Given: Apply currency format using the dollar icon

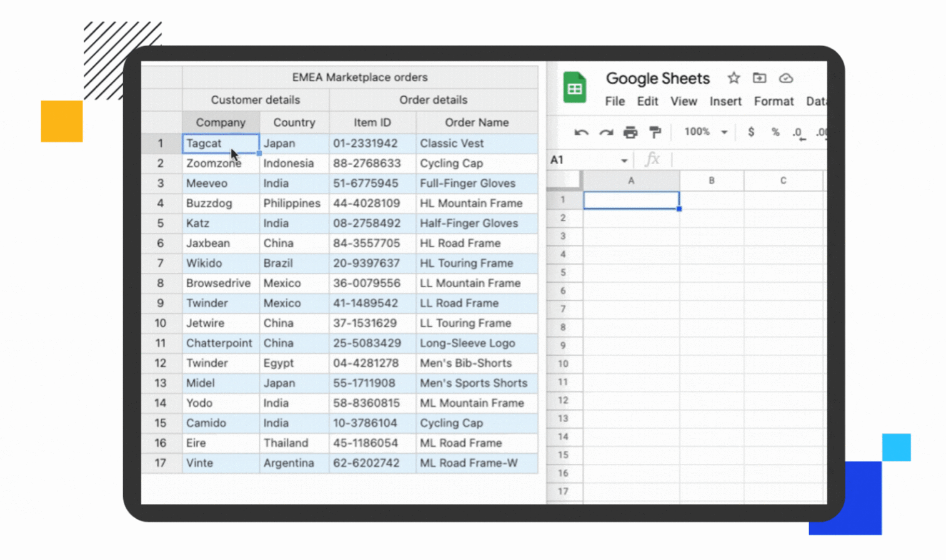Looking at the screenshot, I should (750, 132).
